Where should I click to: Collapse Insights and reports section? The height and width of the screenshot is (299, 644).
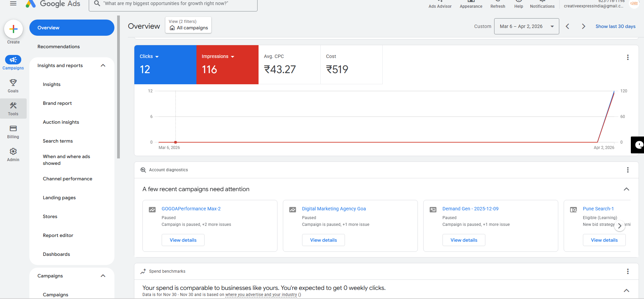[x=103, y=65]
